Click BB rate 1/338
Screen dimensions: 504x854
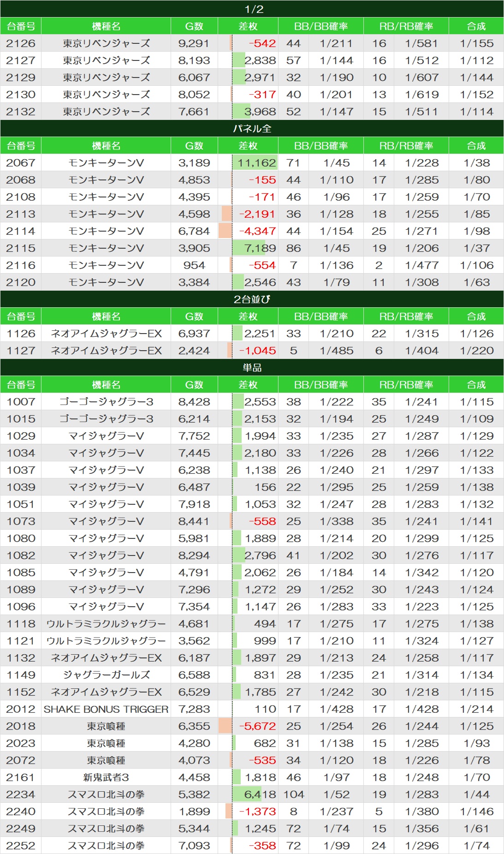(x=336, y=521)
